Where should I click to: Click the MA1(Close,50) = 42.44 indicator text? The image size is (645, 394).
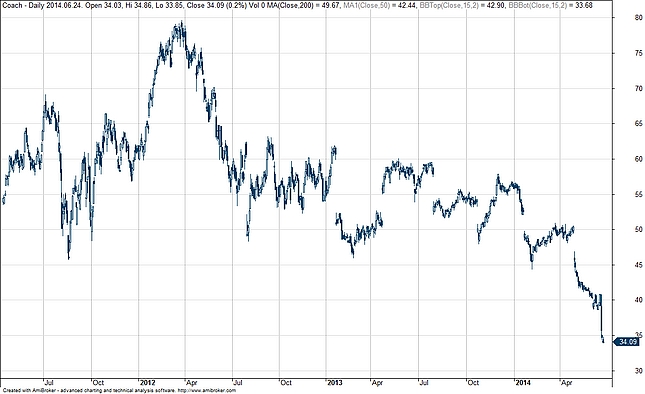point(380,5)
